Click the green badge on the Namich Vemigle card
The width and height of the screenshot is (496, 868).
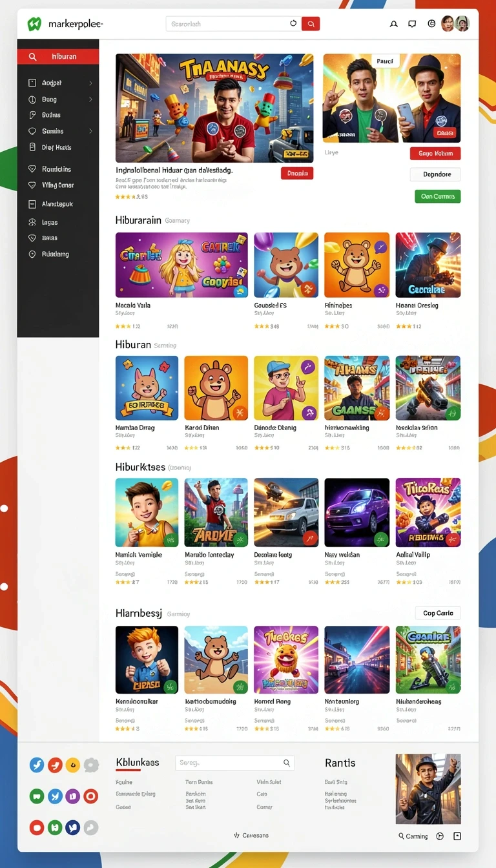coord(170,539)
